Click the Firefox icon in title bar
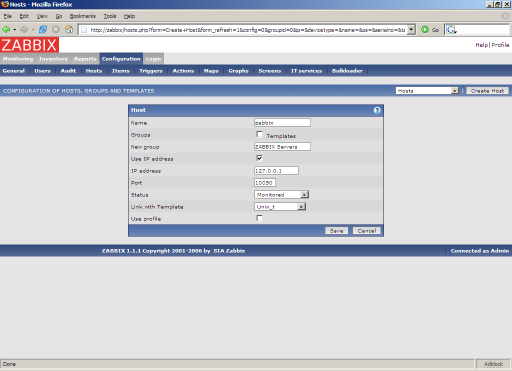 point(5,4)
